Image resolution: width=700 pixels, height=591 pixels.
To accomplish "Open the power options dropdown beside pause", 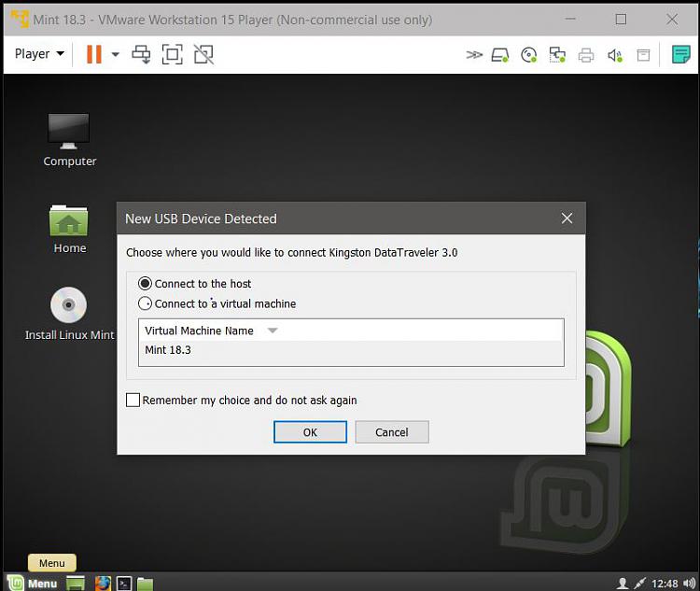I will [115, 54].
